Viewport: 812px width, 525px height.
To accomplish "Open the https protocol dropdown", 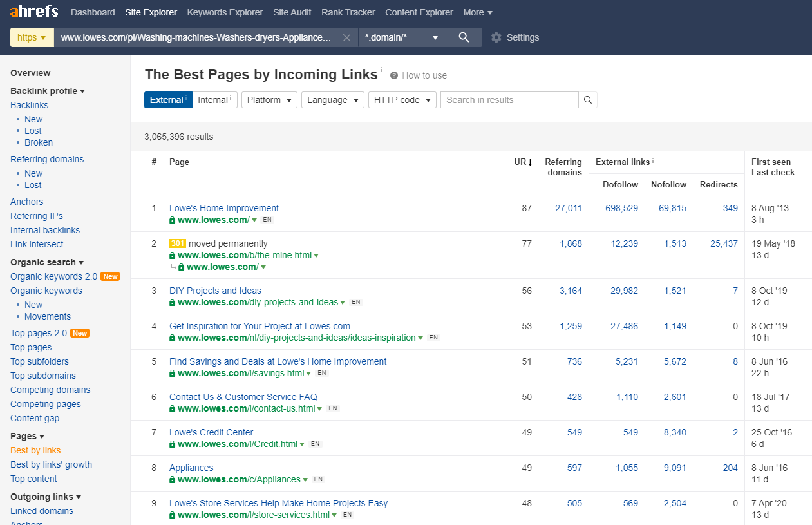I will point(32,37).
